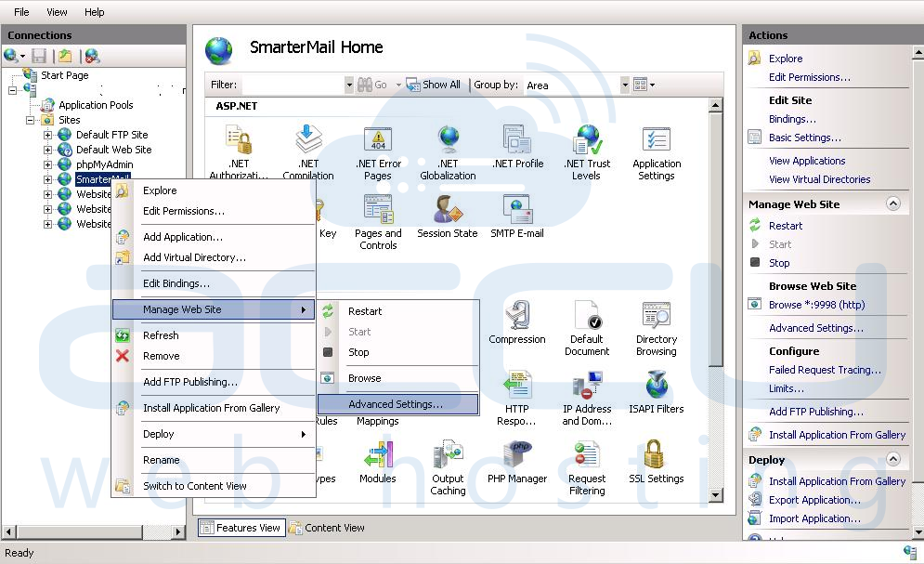This screenshot has height=564, width=924.
Task: Click in the Filter input field
Action: 293,85
